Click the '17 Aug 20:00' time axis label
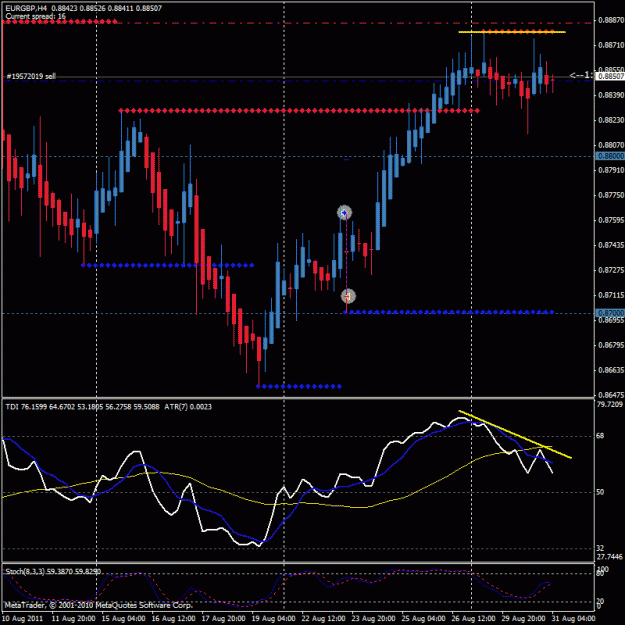This screenshot has width=625, height=625. click(x=224, y=619)
